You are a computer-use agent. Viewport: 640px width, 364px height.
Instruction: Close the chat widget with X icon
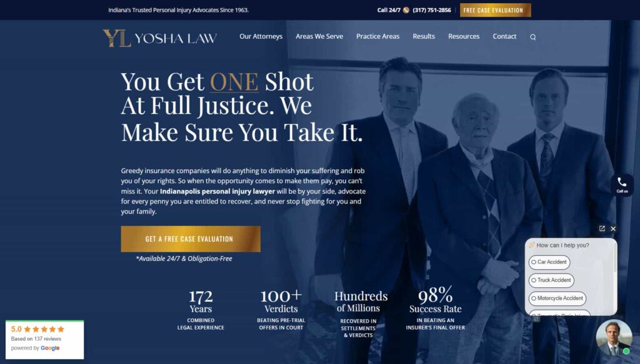coord(613,229)
